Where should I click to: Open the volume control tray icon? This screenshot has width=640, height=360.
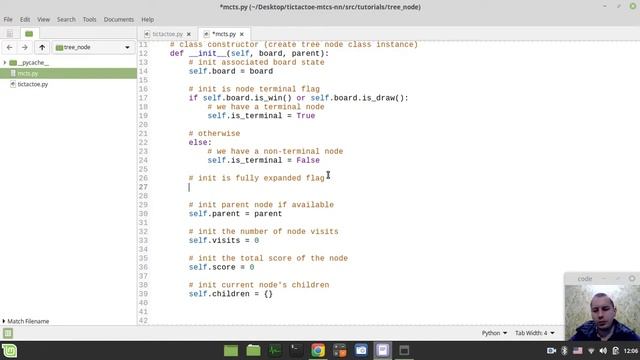pos(603,351)
